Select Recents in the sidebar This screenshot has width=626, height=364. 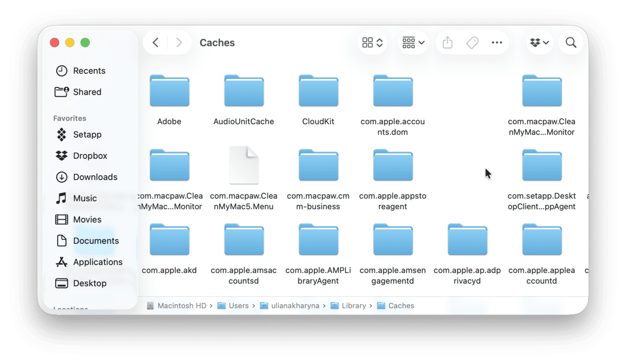tap(90, 70)
